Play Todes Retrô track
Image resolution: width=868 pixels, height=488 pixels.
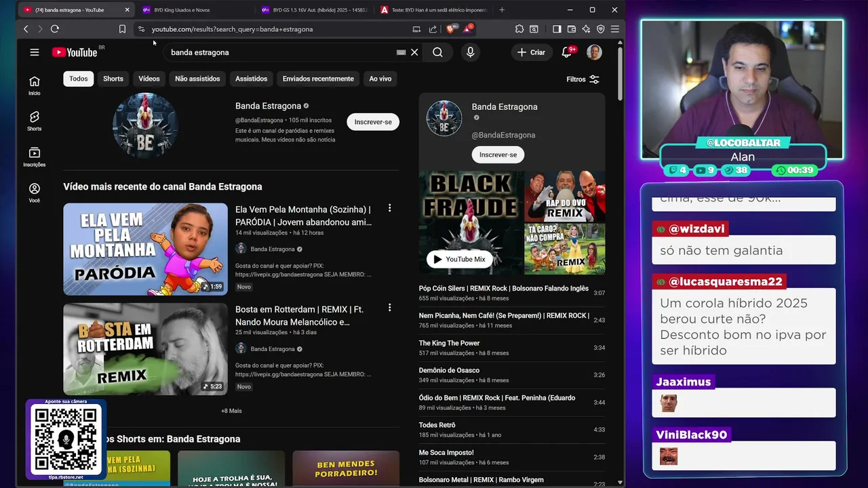512,430
